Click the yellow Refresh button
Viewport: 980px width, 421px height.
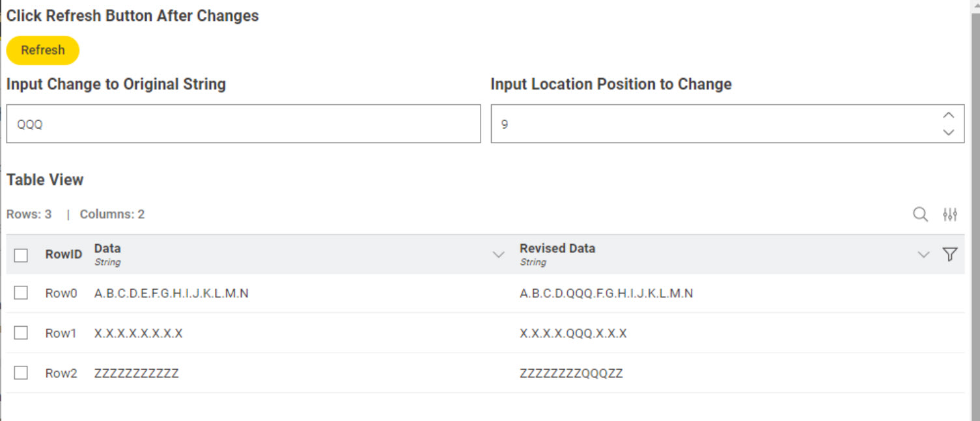[43, 50]
